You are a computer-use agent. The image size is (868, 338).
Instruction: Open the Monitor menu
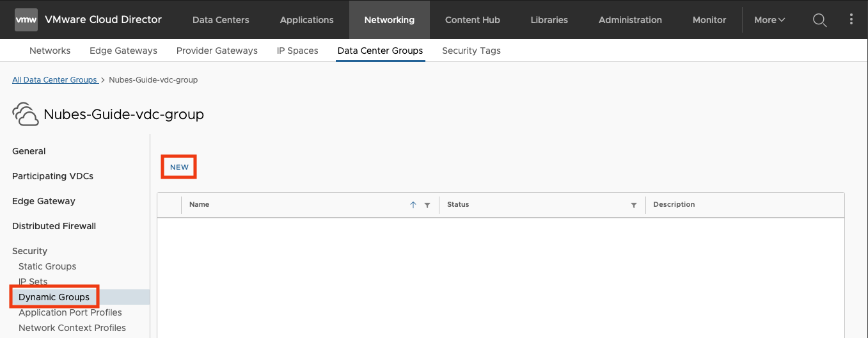pyautogui.click(x=709, y=20)
